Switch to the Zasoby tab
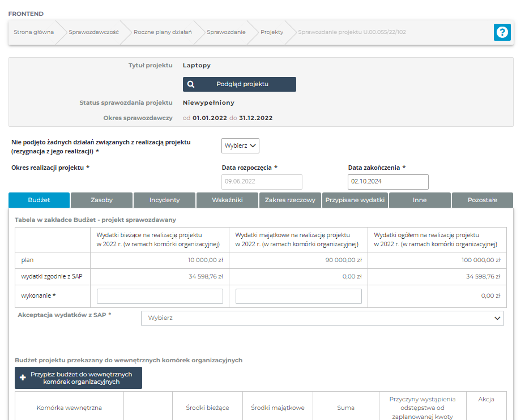The height and width of the screenshot is (420, 525). point(101,200)
